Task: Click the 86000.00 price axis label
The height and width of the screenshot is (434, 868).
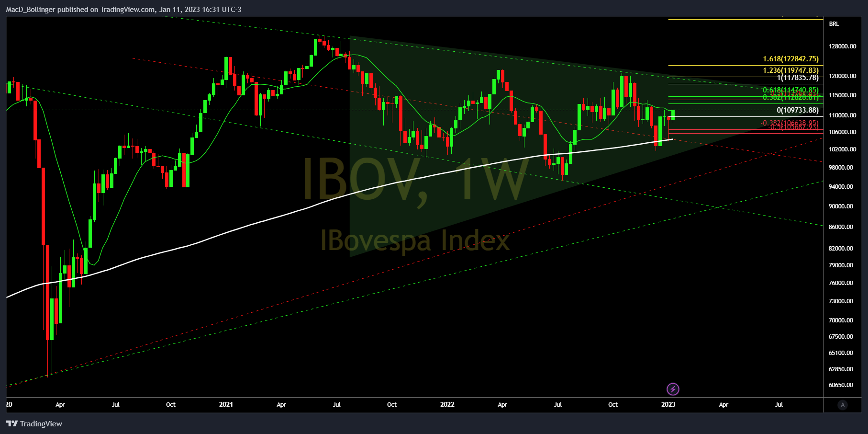Action: pyautogui.click(x=841, y=227)
